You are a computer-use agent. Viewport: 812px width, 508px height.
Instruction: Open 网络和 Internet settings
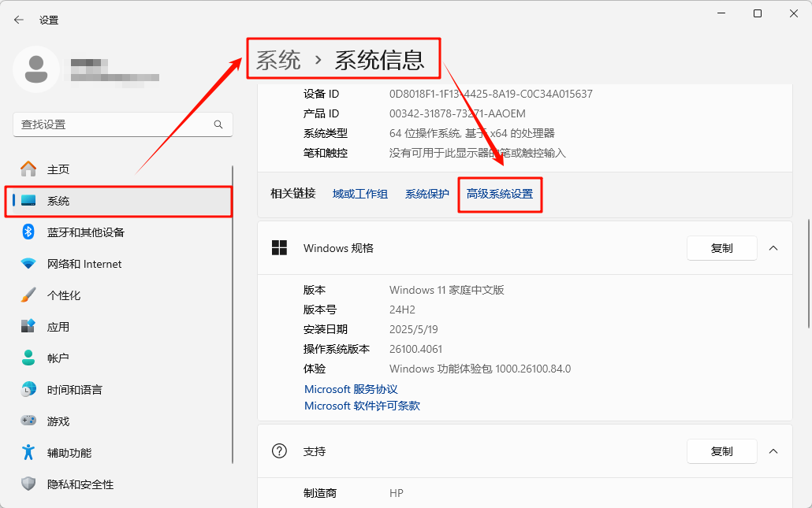118,264
